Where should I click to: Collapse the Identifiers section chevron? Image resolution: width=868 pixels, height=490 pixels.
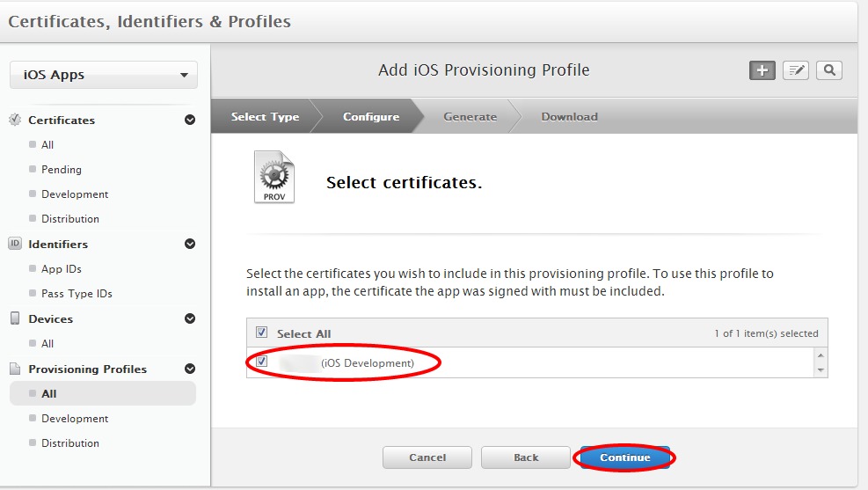(190, 244)
